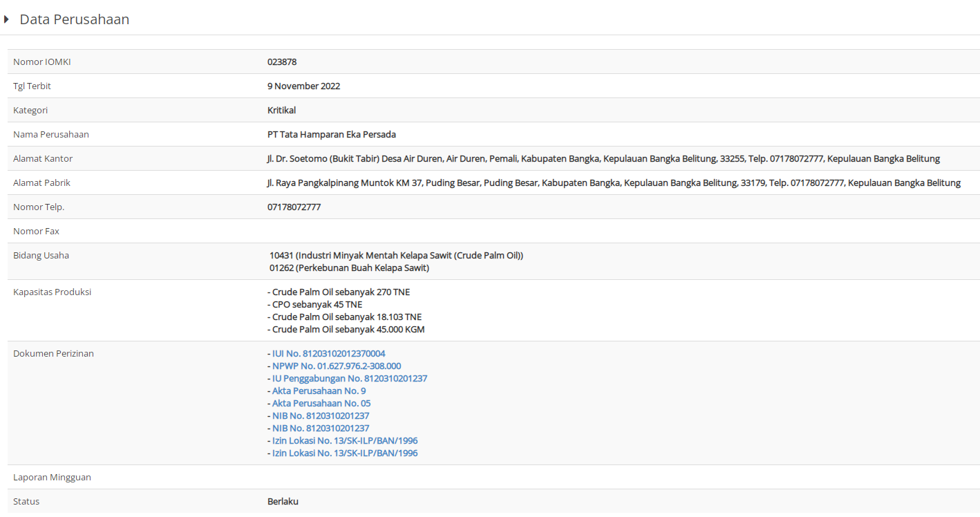The width and height of the screenshot is (980, 517).
Task: Click the 01262 Perkebunan Buah Kelapa Sawit line
Action: click(x=349, y=268)
